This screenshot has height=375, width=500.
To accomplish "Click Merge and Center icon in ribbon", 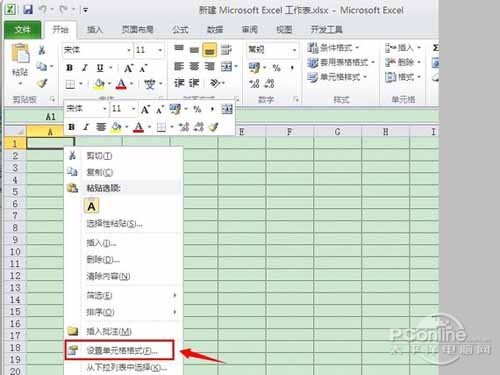I will 227,67.
